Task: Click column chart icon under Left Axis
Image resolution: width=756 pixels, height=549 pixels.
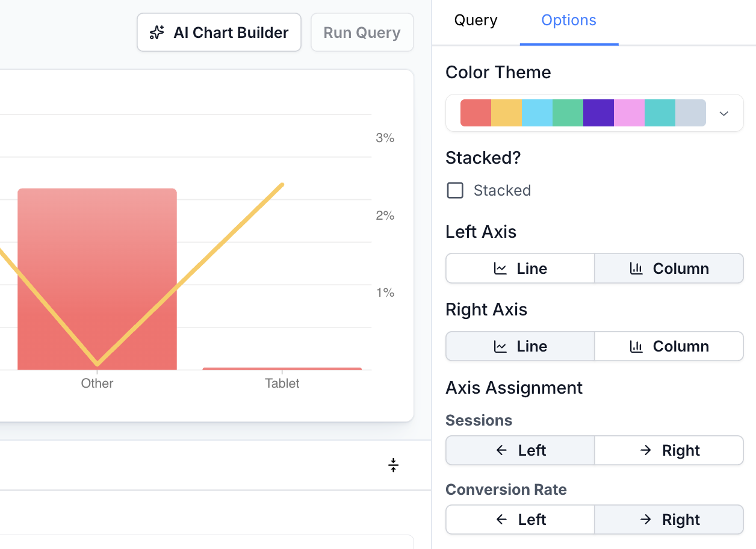Action: [636, 268]
